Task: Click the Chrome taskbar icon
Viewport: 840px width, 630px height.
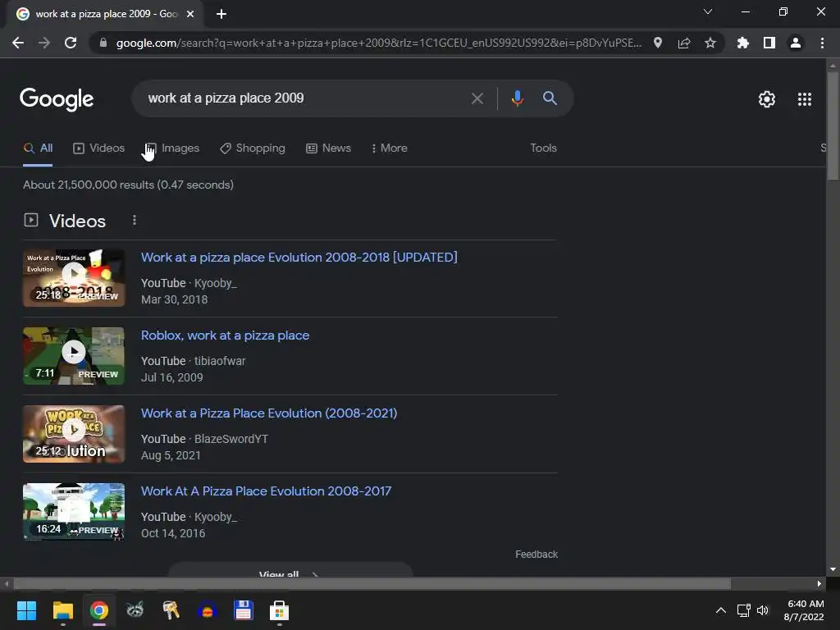Action: coord(99,610)
